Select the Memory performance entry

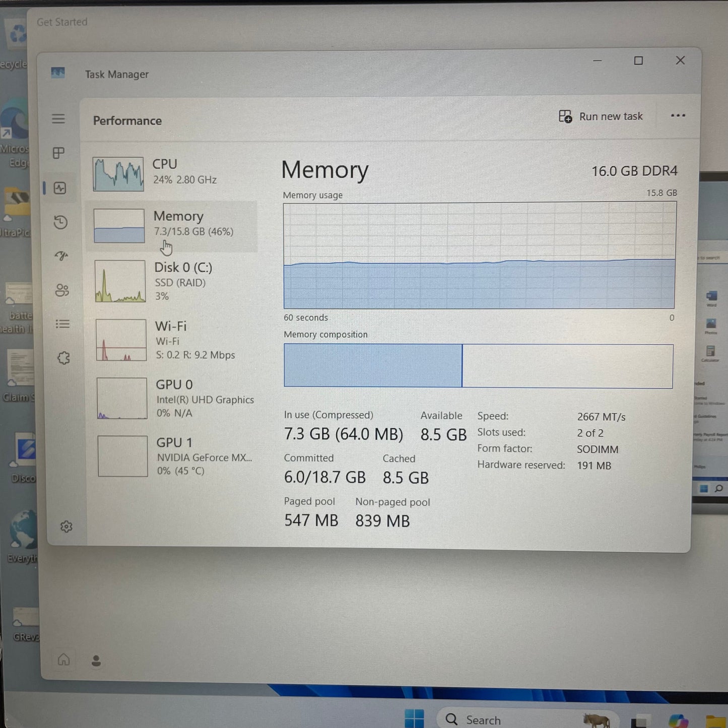[172, 226]
